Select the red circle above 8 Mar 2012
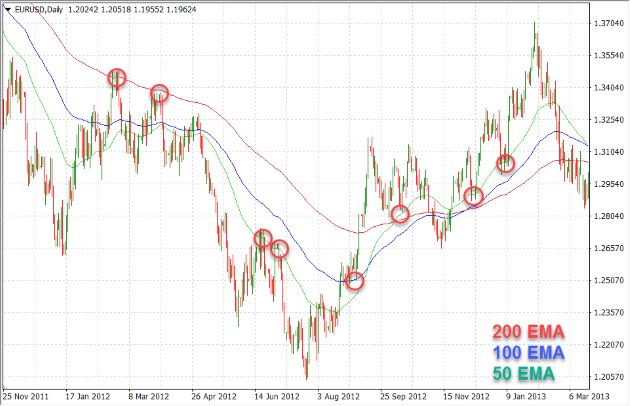630x406 pixels. pos(159,94)
